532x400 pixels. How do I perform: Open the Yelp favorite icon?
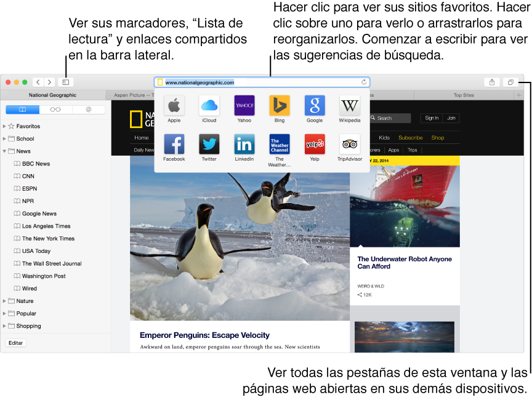(x=315, y=144)
